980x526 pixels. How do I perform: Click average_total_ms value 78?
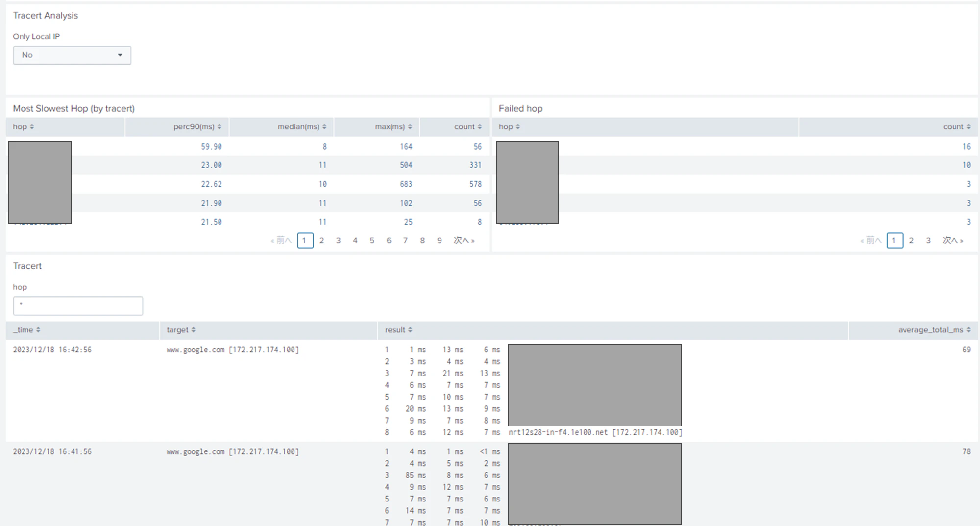click(966, 452)
